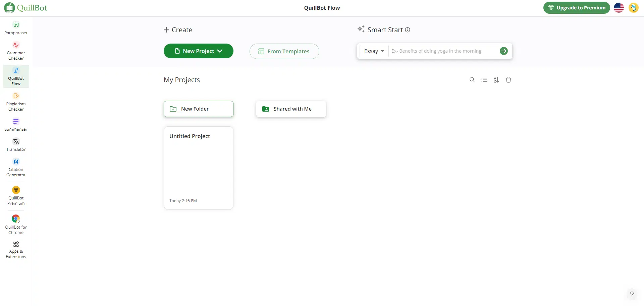Choose From Templates button
The width and height of the screenshot is (644, 306).
(x=284, y=51)
